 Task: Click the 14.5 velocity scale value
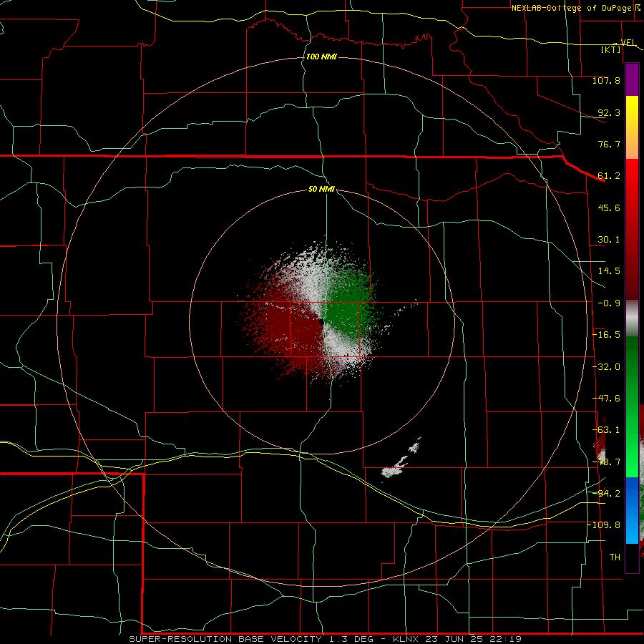click(x=609, y=271)
